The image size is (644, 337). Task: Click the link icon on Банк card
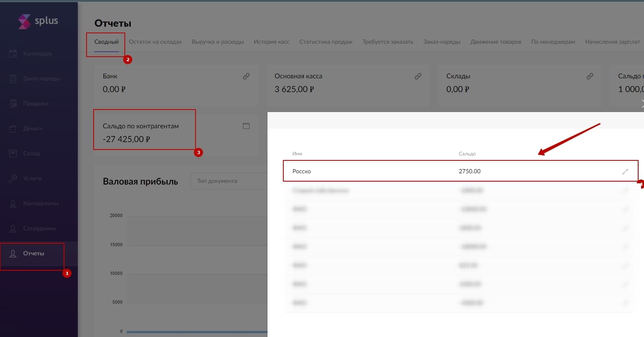click(x=246, y=76)
